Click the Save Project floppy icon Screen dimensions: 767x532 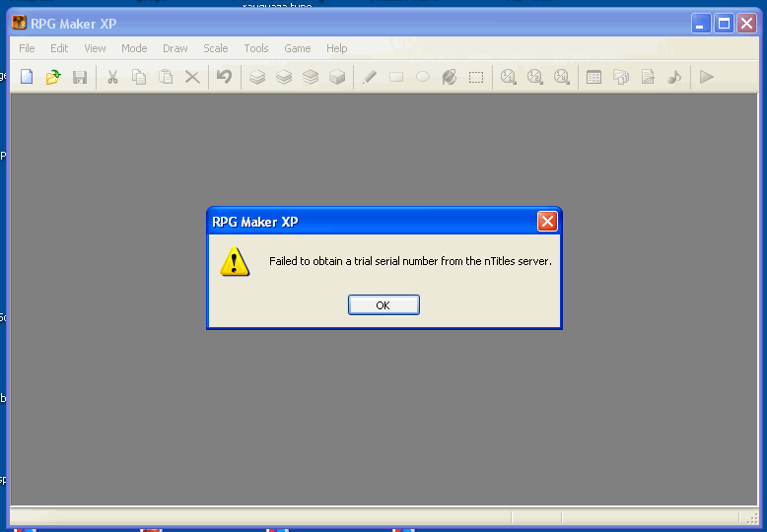[x=80, y=77]
